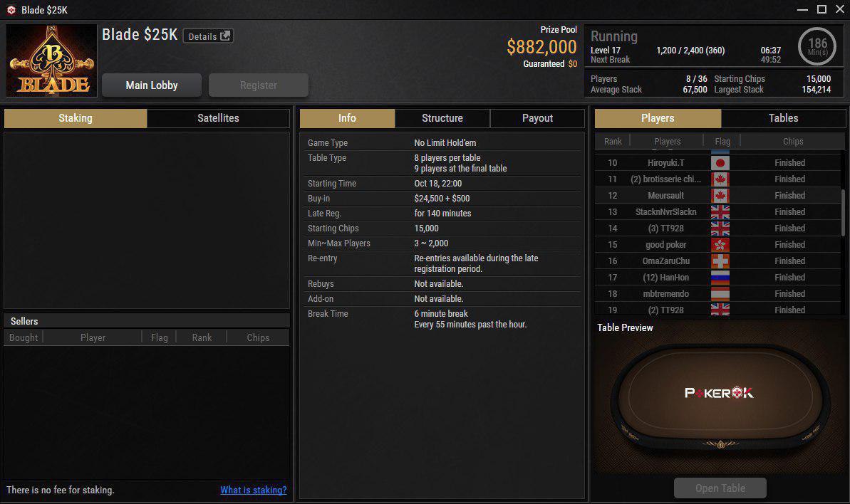Click the PokerOK table preview
The width and height of the screenshot is (850, 504).
pyautogui.click(x=720, y=399)
